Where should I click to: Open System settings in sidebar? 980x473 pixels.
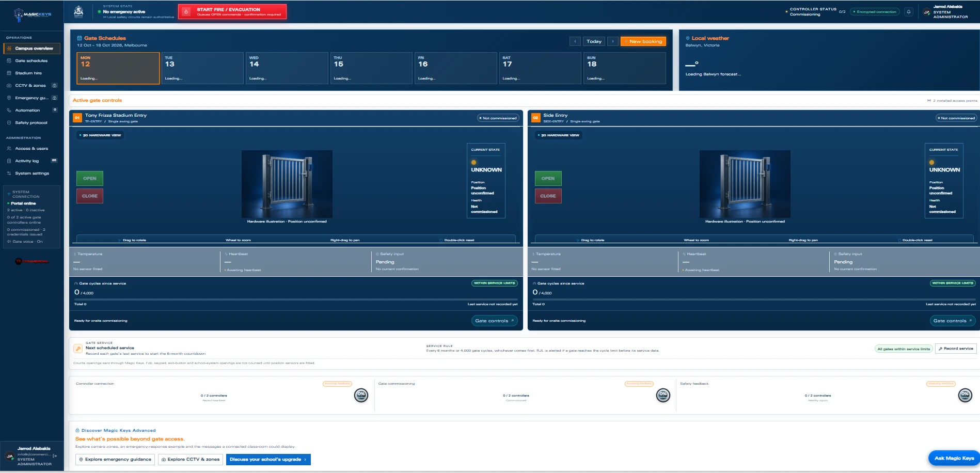click(x=31, y=174)
